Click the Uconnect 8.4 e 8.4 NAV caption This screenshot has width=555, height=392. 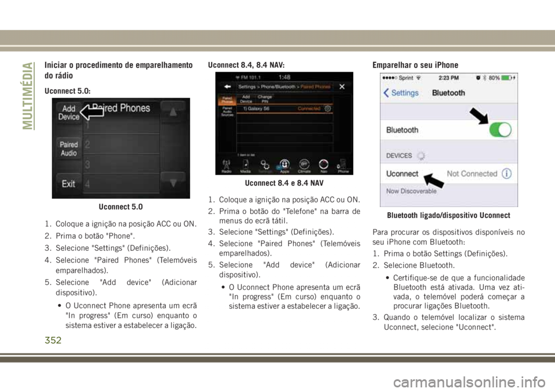pyautogui.click(x=284, y=183)
